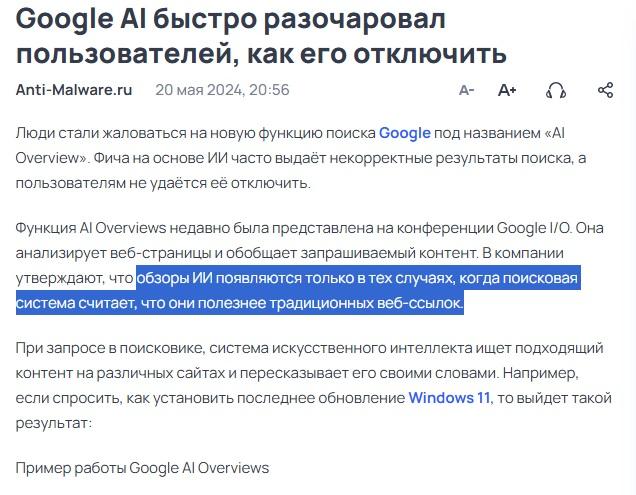Click 'При запросе в поисковике' paragraph start

click(x=110, y=348)
